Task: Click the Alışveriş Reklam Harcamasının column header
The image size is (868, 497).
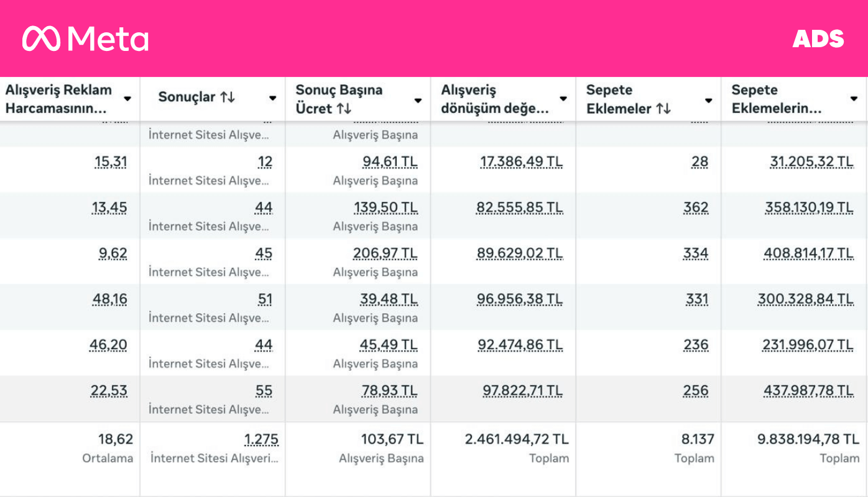Action: (58, 99)
